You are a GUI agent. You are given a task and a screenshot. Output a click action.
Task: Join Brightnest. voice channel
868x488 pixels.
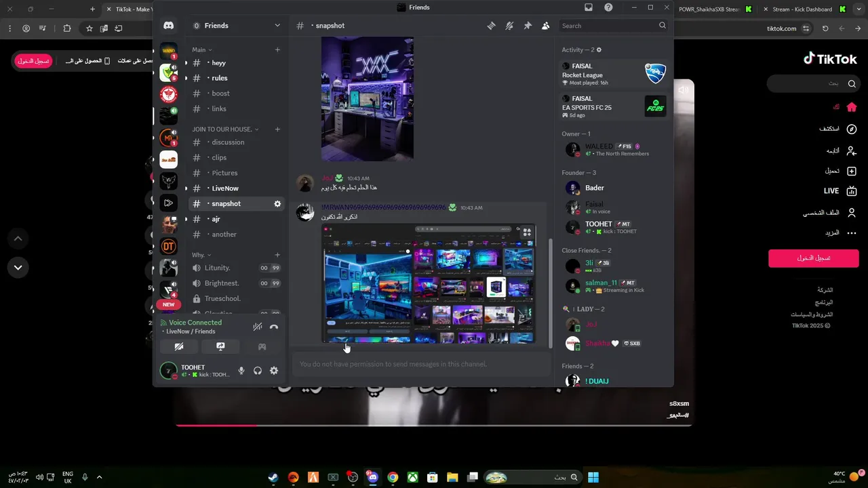(235, 283)
